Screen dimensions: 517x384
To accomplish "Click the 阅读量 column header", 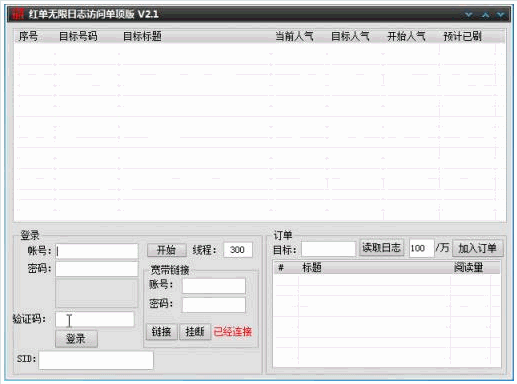I will [468, 268].
